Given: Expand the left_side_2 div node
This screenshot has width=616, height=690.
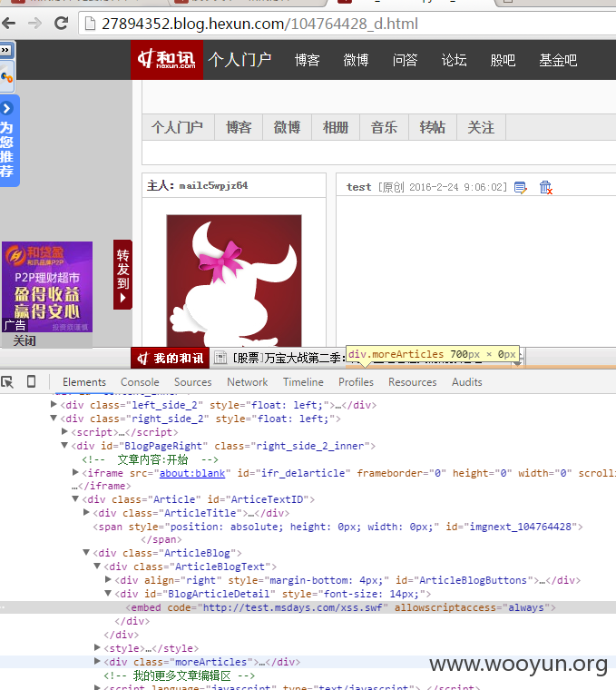Looking at the screenshot, I should click(54, 404).
